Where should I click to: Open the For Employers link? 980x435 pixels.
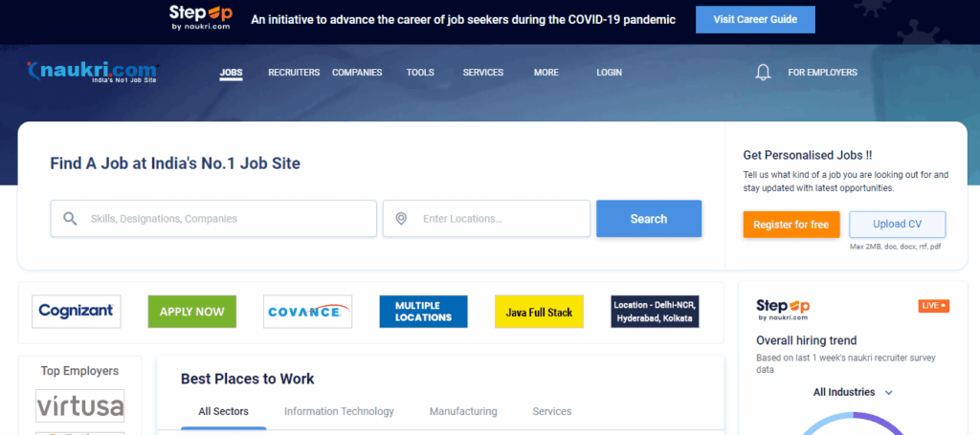click(822, 73)
